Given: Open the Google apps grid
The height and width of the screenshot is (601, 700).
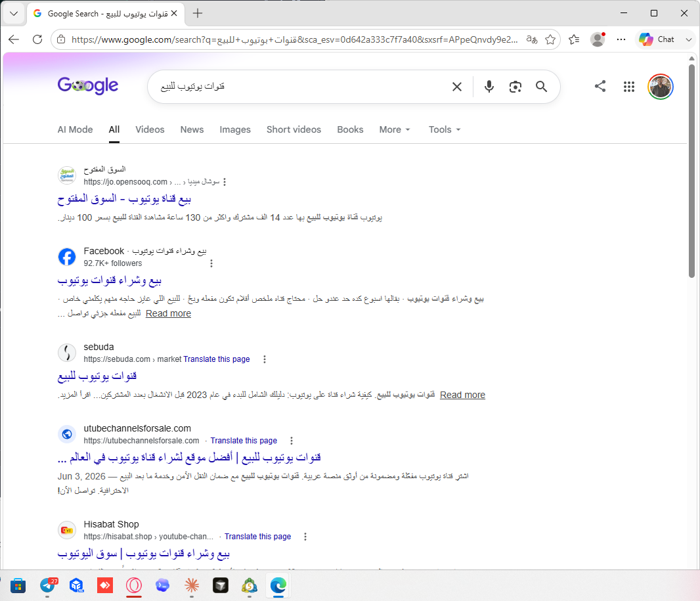Looking at the screenshot, I should 628,87.
